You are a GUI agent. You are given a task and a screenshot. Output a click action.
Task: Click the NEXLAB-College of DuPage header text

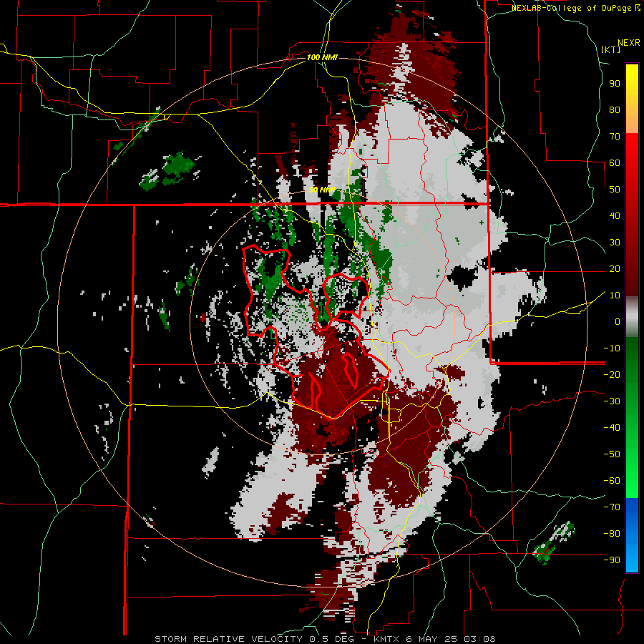pos(576,8)
